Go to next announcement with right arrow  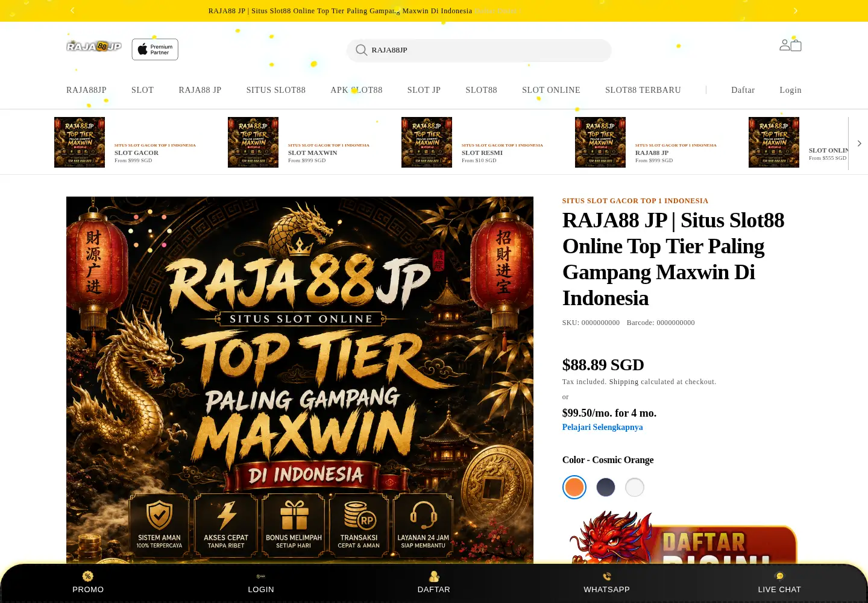(x=795, y=10)
